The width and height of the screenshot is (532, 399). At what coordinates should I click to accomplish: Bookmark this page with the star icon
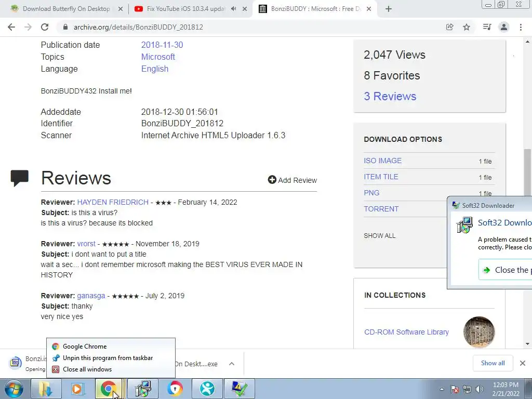[467, 27]
